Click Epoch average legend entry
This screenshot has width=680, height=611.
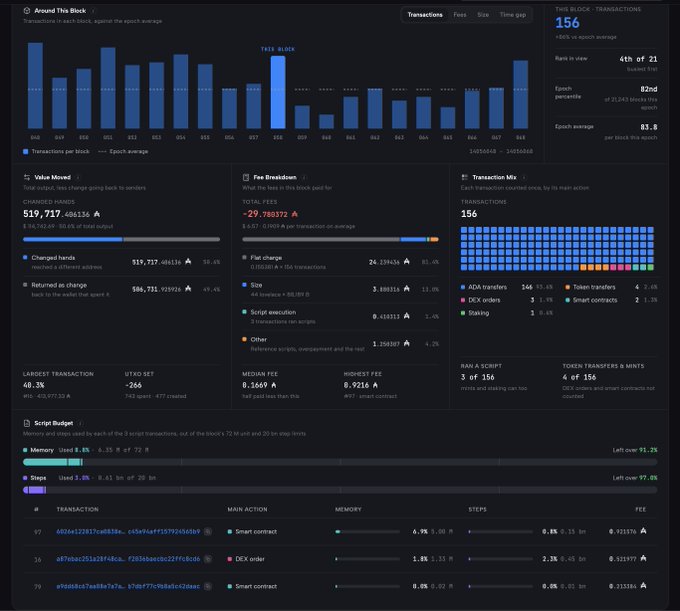(123, 151)
